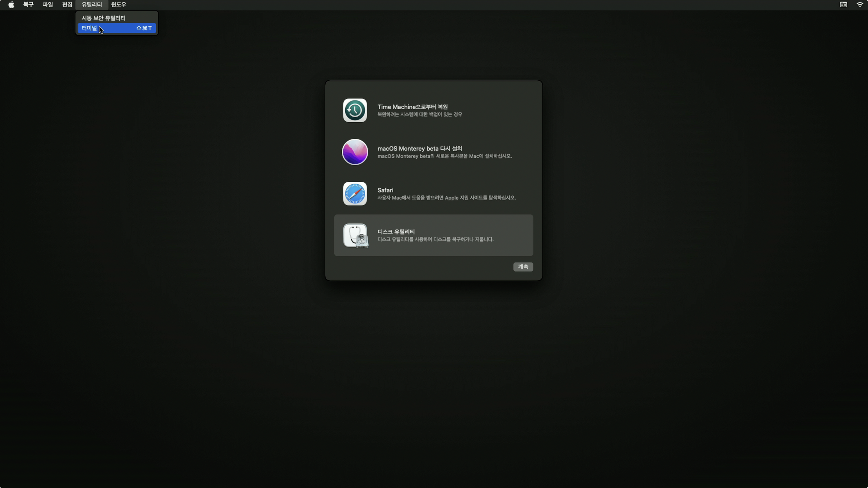Click the Time Machine restore icon
868x488 pixels.
(x=354, y=110)
